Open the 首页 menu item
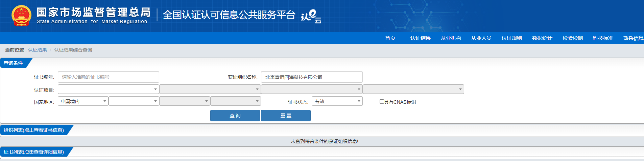Image resolution: width=644 pixels, height=161 pixels. click(390, 38)
